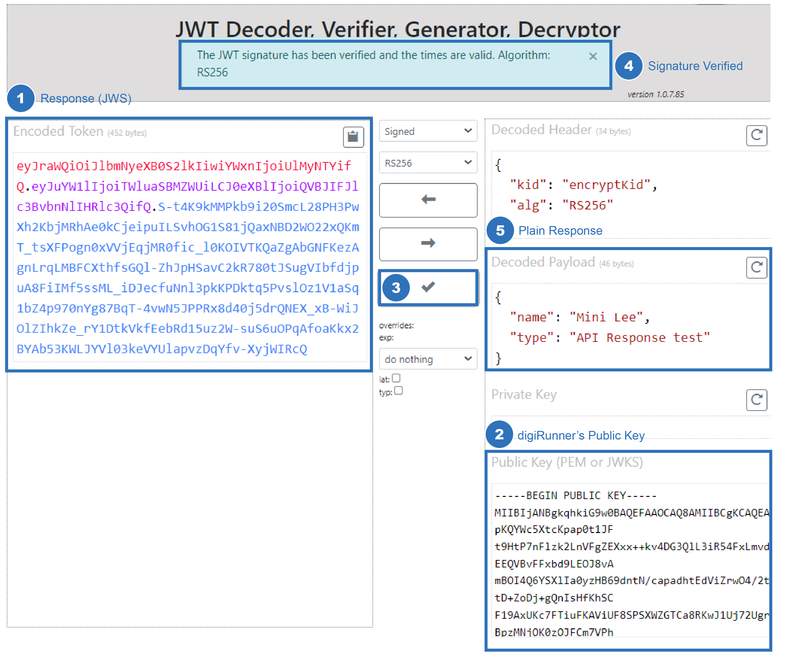Click the left arrow encode button
812x657 pixels.
coord(428,200)
